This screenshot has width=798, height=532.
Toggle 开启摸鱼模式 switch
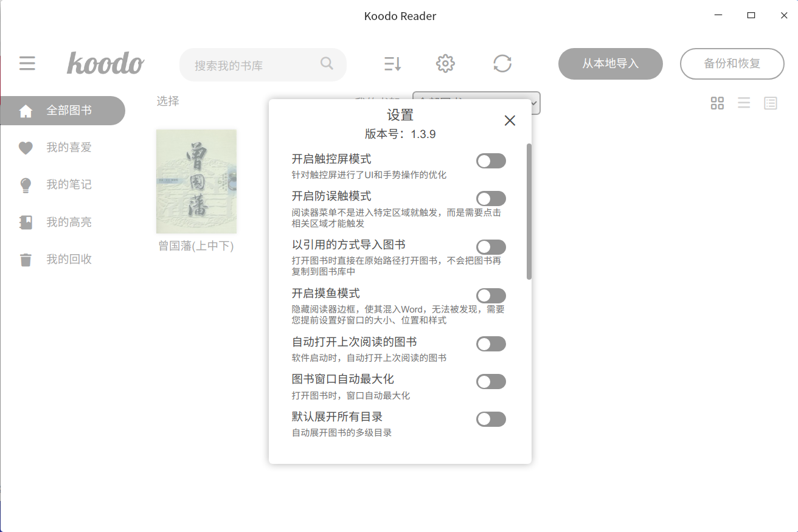tap(491, 295)
